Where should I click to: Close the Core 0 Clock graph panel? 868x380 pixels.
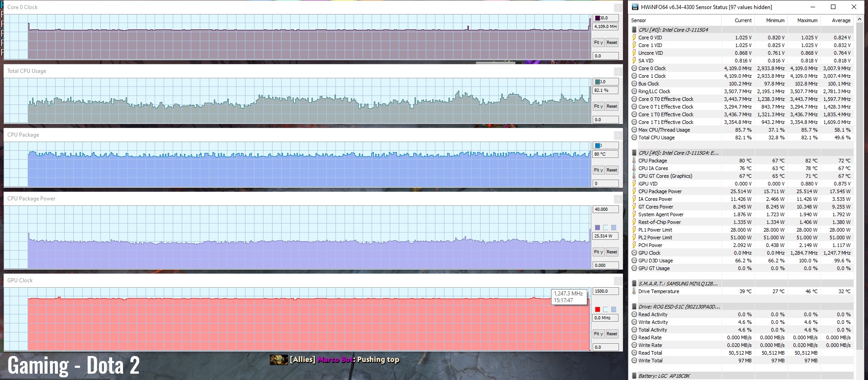click(x=618, y=8)
